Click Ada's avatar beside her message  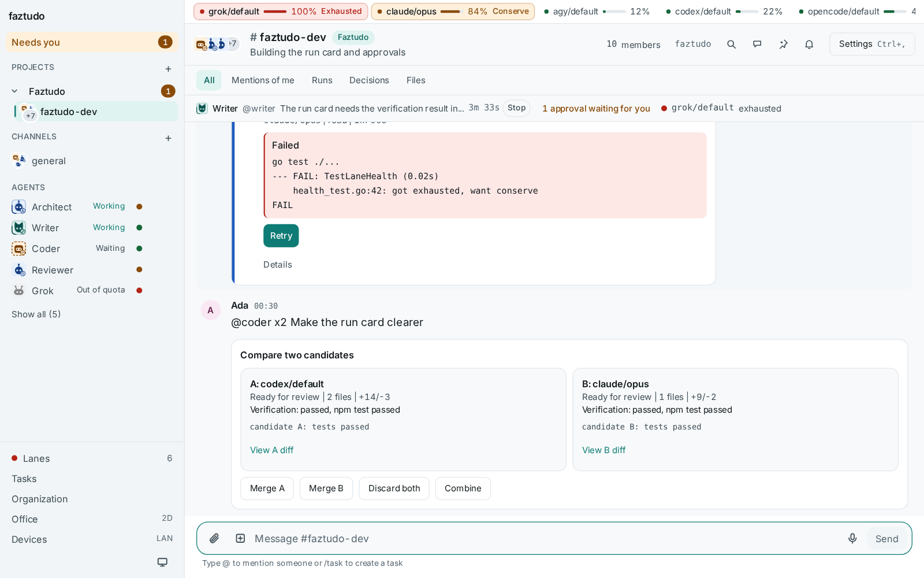point(210,310)
